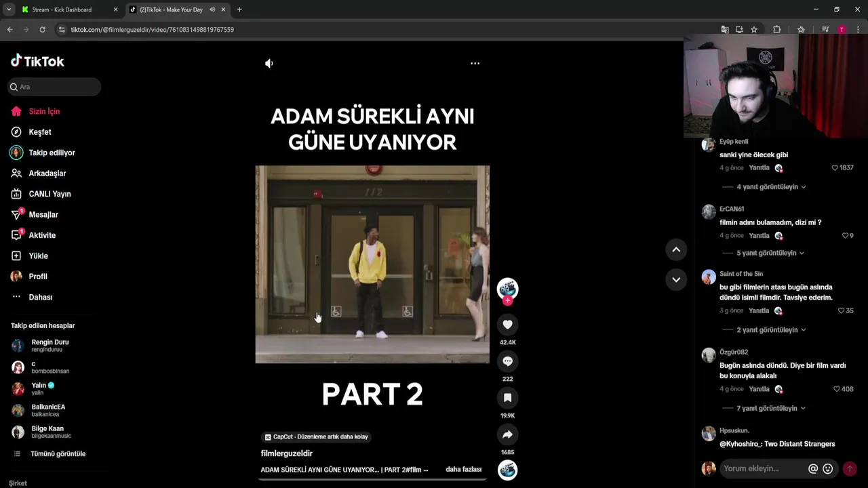Like ErCAN61's comment
The height and width of the screenshot is (488, 868).
coord(845,235)
